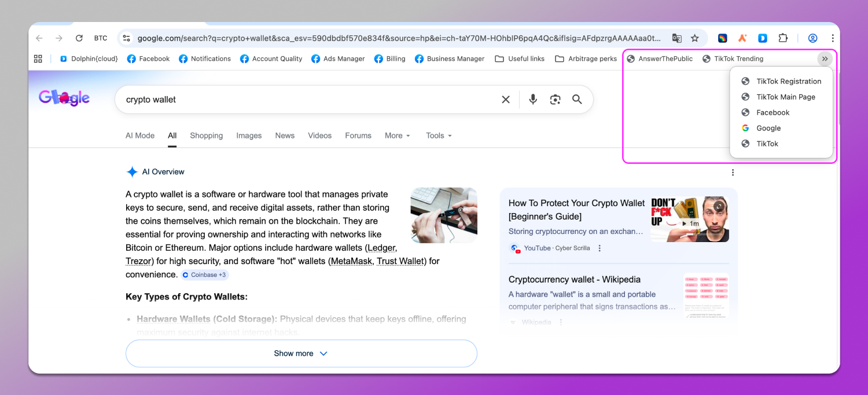This screenshot has width=868, height=395.
Task: Start voice search with the microphone icon
Action: [x=533, y=100]
